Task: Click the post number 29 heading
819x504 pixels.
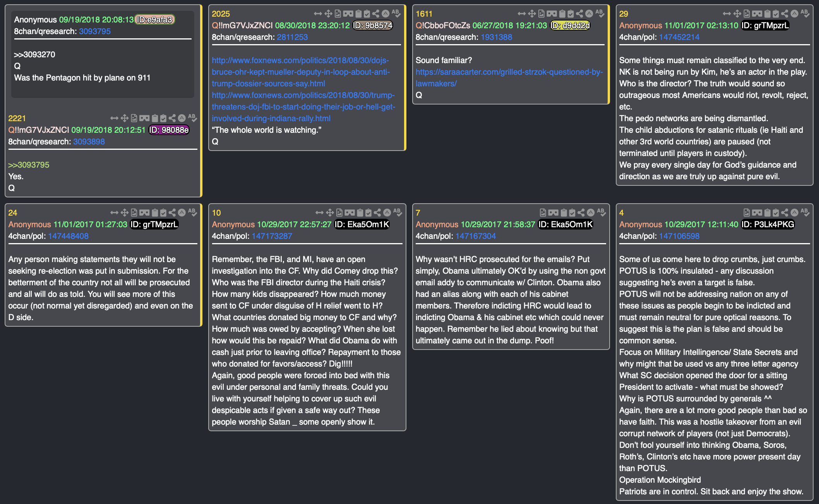Action: (x=624, y=14)
